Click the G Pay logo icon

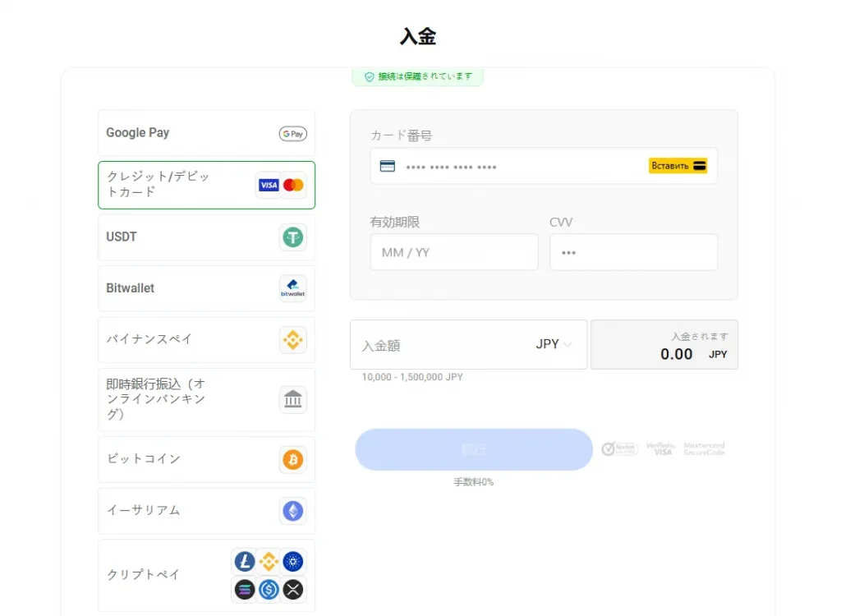[x=293, y=134]
